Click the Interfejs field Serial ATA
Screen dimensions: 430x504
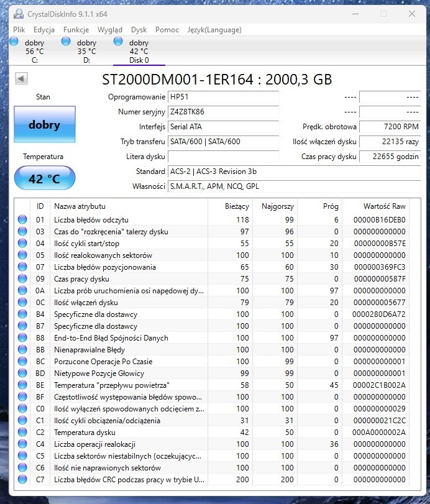click(223, 127)
